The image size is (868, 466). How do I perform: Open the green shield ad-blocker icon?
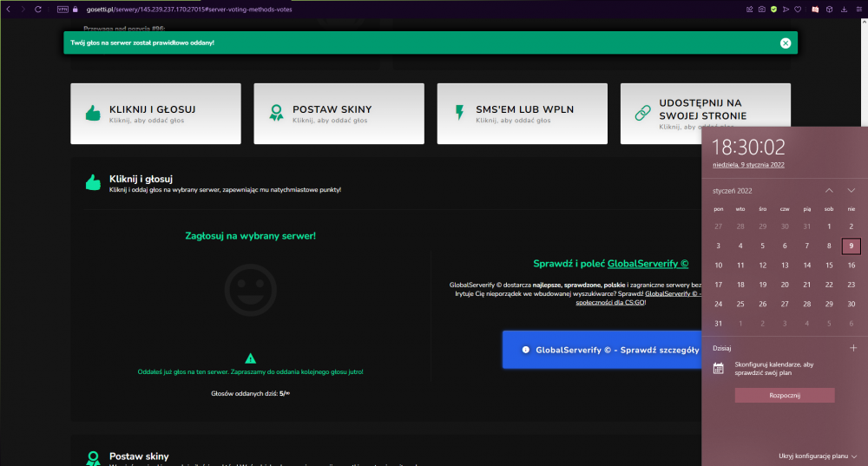pyautogui.click(x=774, y=10)
